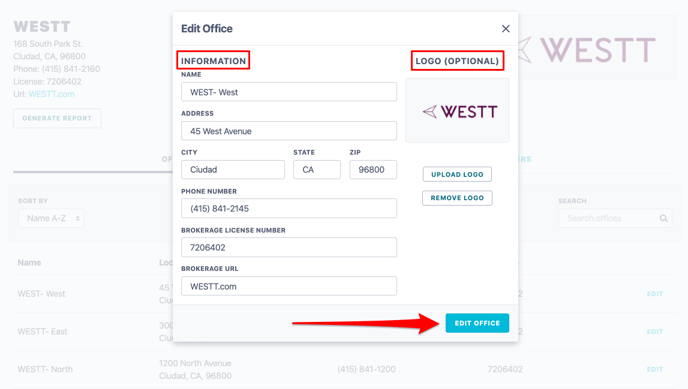Click the Brokerage License Number field
The image size is (688, 389).
click(289, 247)
